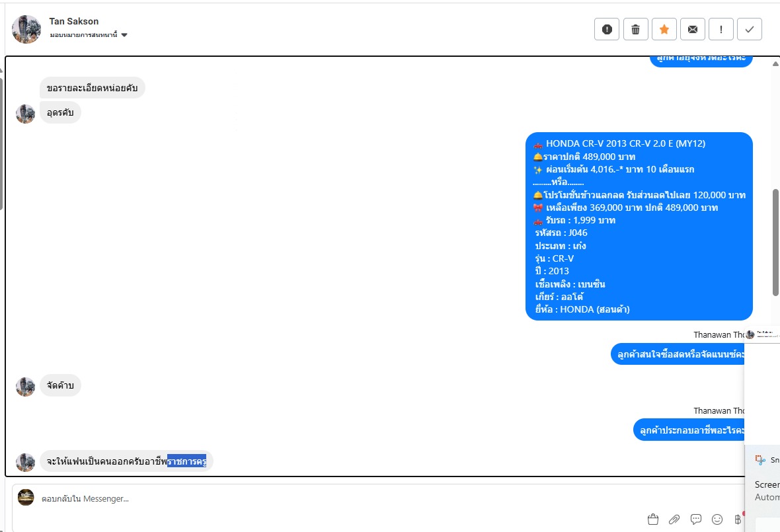Click the "รุ่น : CR-V" line

click(555, 258)
